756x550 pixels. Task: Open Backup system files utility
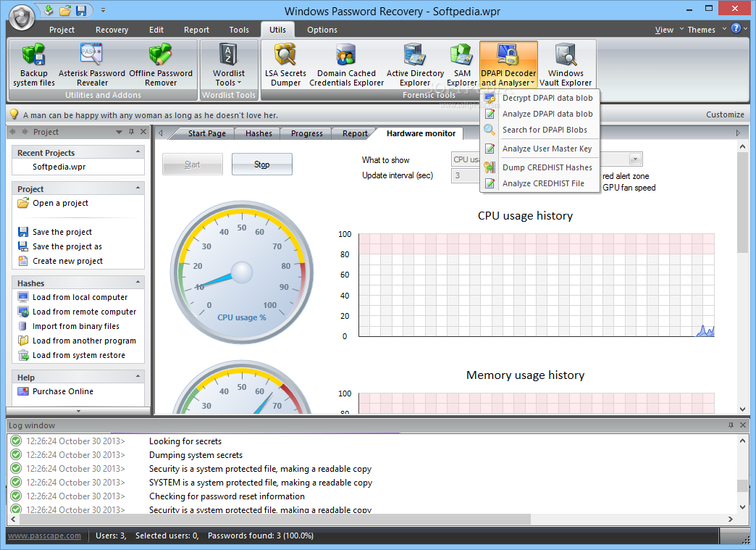tap(34, 64)
